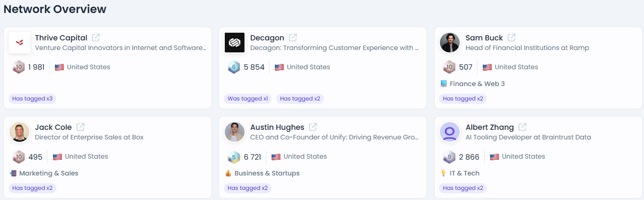The image size is (644, 200).
Task: Open the Albert Zhang profile name
Action: 489,127
